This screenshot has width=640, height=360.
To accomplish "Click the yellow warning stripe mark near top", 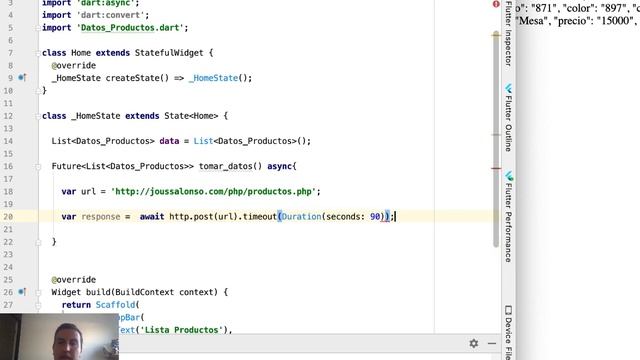I will (x=496, y=36).
